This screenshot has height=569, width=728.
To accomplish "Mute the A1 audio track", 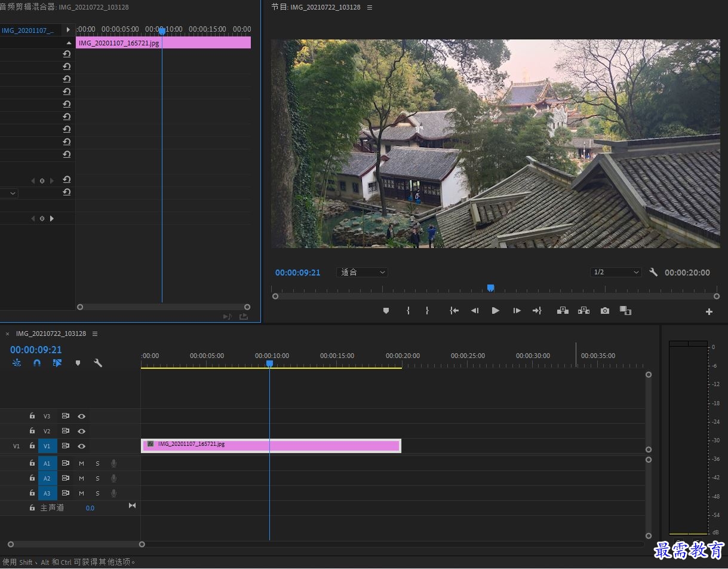I will pyautogui.click(x=81, y=463).
